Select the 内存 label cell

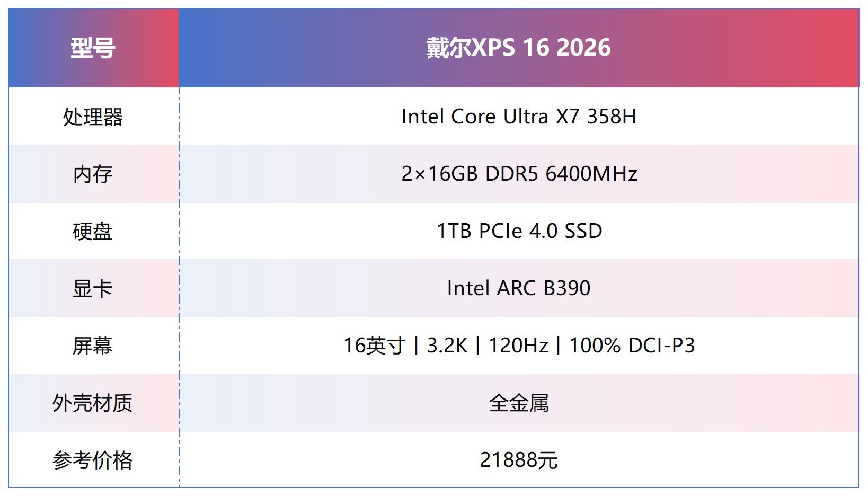point(93,174)
